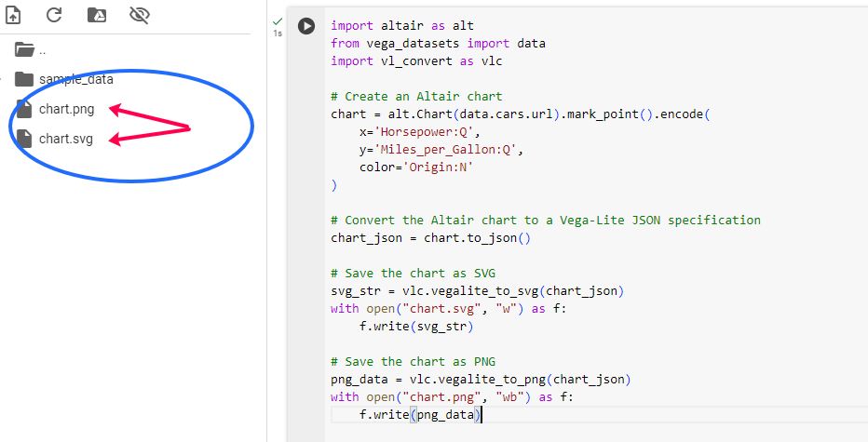Select the chart.svg file name

click(x=65, y=139)
